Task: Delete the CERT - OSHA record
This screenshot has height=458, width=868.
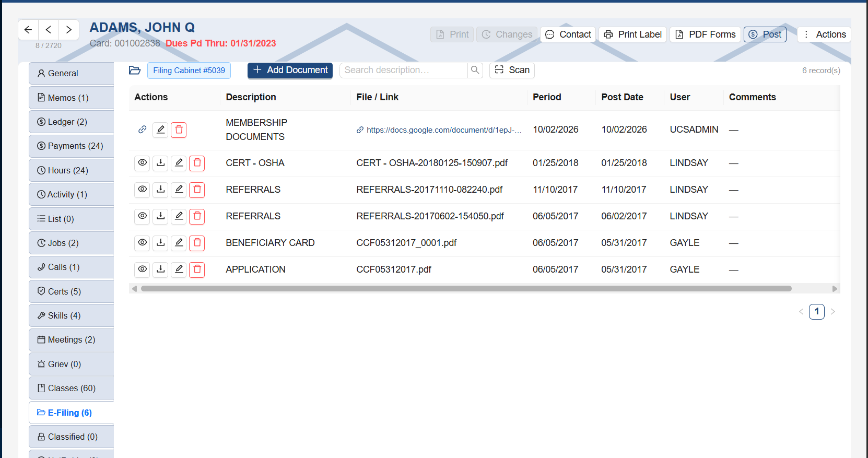Action: point(197,163)
